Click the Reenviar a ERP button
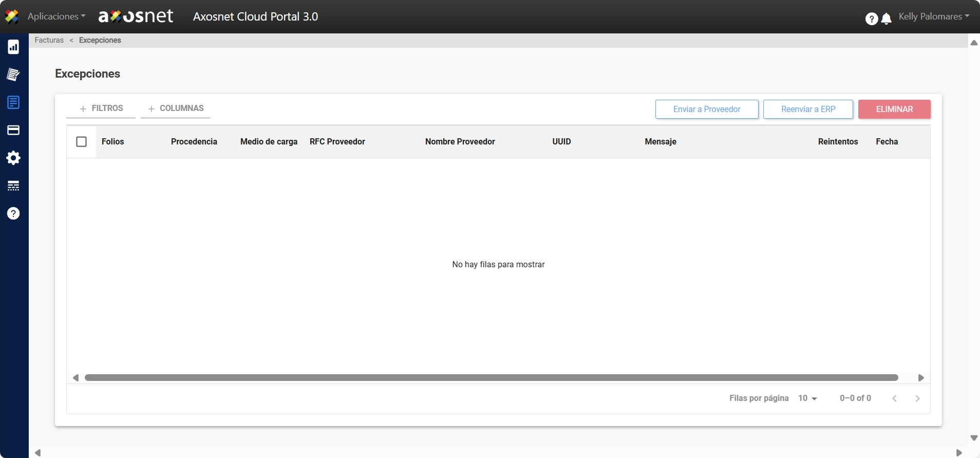Viewport: 980px width, 458px height. [x=808, y=109]
